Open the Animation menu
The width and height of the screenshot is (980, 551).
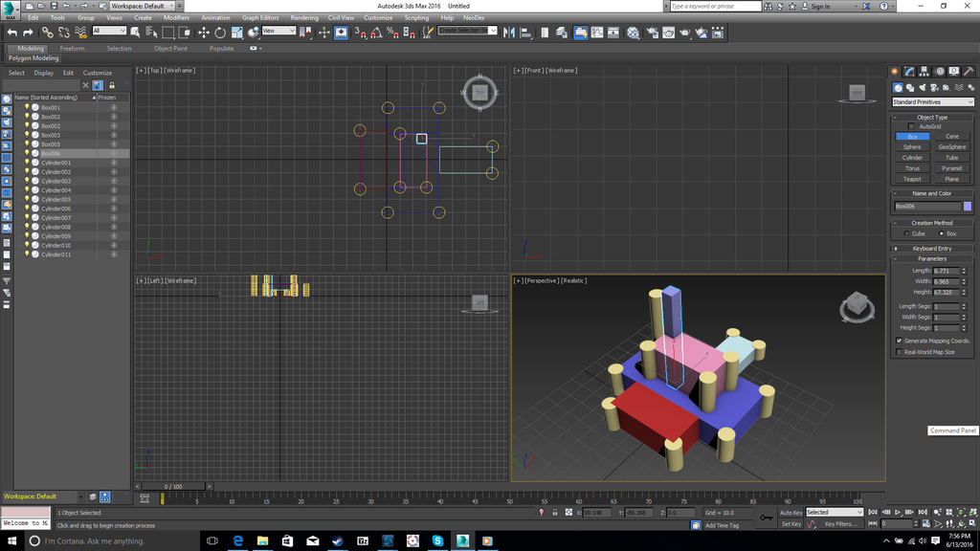[215, 17]
